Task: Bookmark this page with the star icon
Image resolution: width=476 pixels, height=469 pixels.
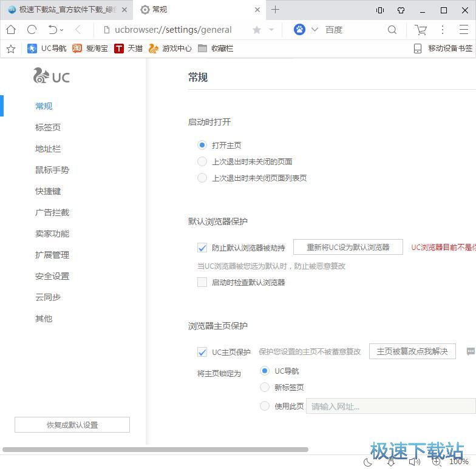Action: tap(256, 30)
